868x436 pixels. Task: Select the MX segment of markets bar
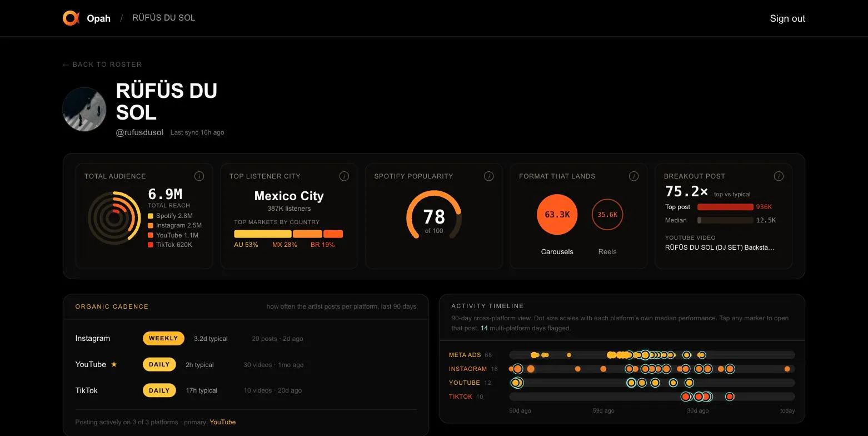coord(307,234)
